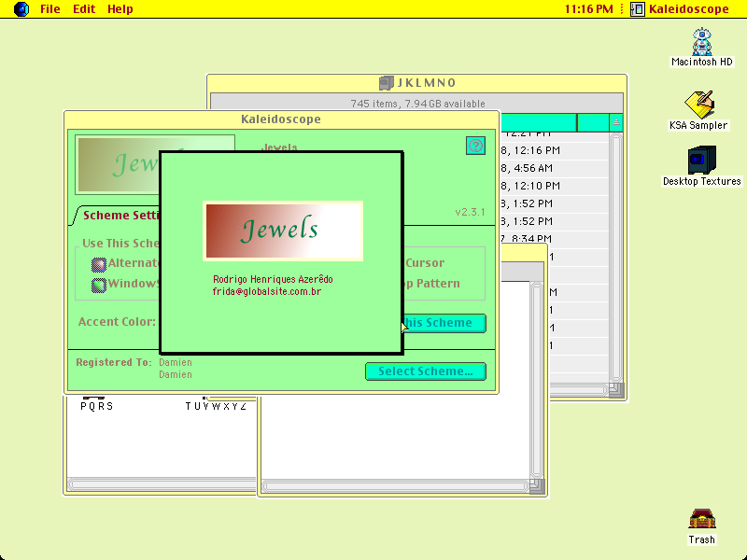Click the Select Scheme... button
The image size is (747, 560).
[x=426, y=371]
